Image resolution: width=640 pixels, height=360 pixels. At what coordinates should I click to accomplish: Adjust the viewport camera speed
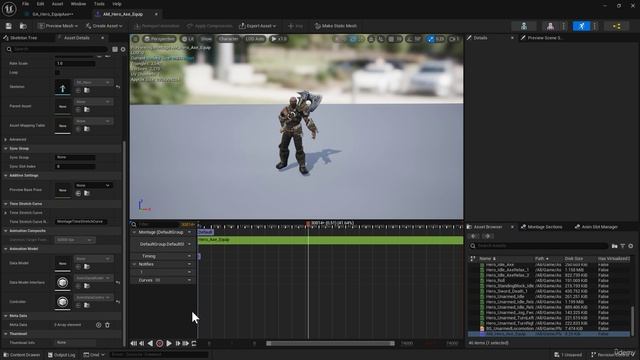pyautogui.click(x=454, y=39)
